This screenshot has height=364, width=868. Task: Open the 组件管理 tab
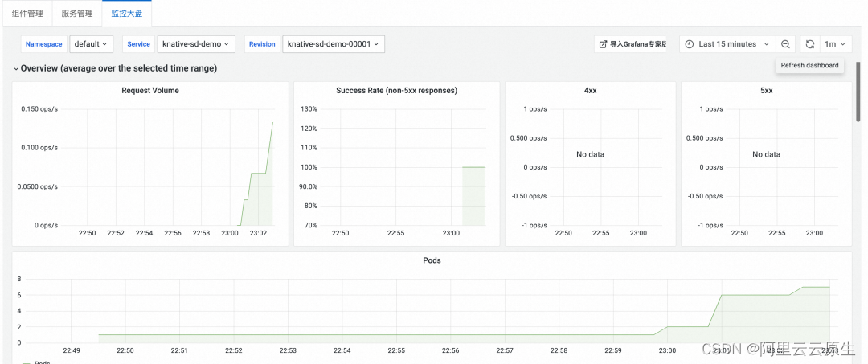point(27,14)
